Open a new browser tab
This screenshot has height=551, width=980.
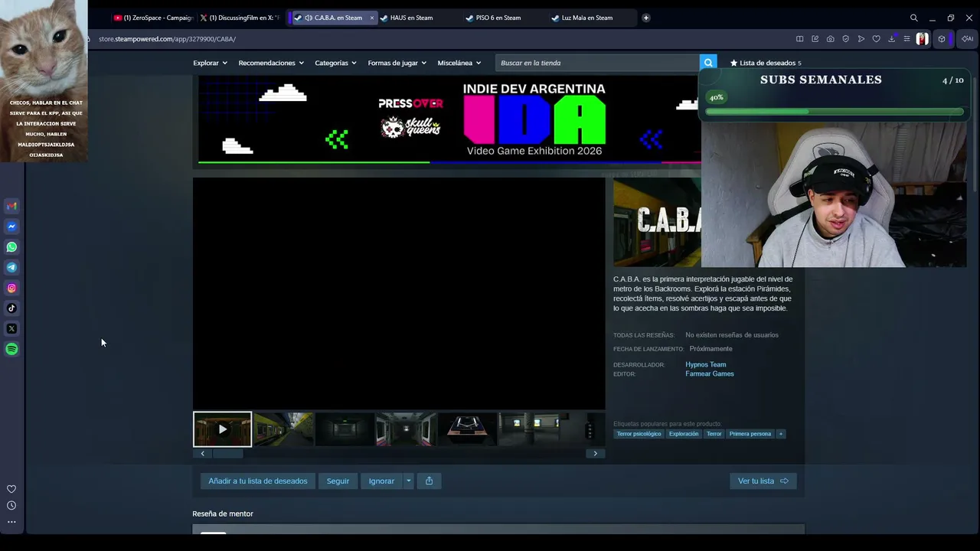click(x=645, y=18)
